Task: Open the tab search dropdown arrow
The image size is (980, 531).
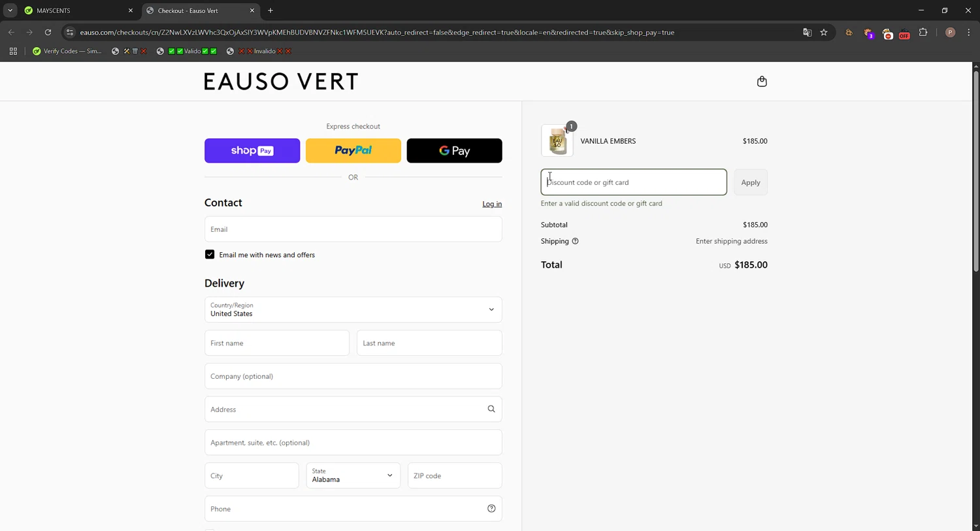Action: pos(10,10)
